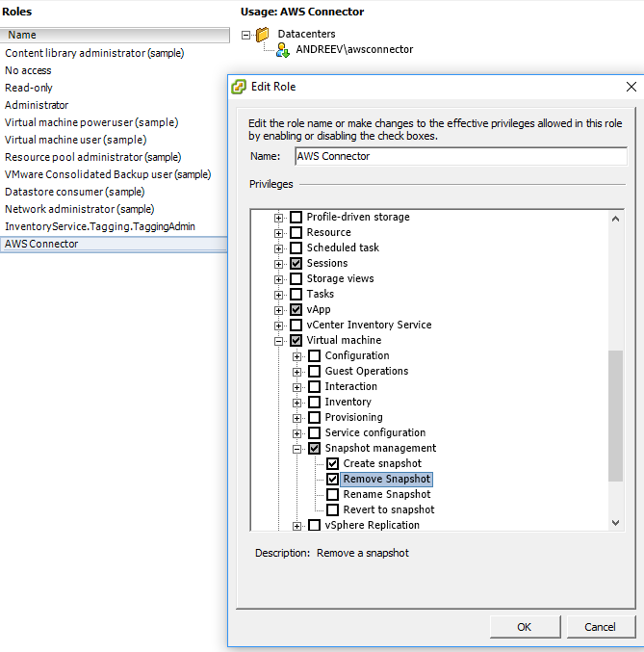Enable the Guest Operations checkbox
The width and height of the screenshot is (644, 652).
point(315,371)
